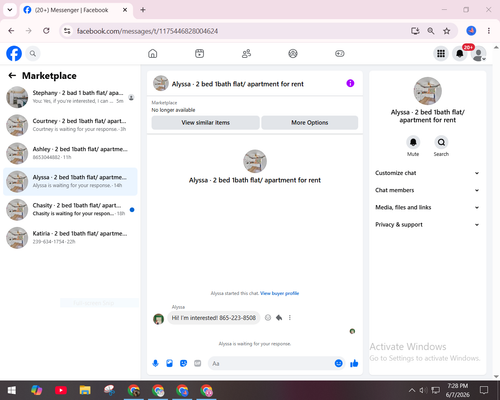Screen dimensions: 500x400
Task: Open the taskbar volume speaker icon
Action: [423, 390]
